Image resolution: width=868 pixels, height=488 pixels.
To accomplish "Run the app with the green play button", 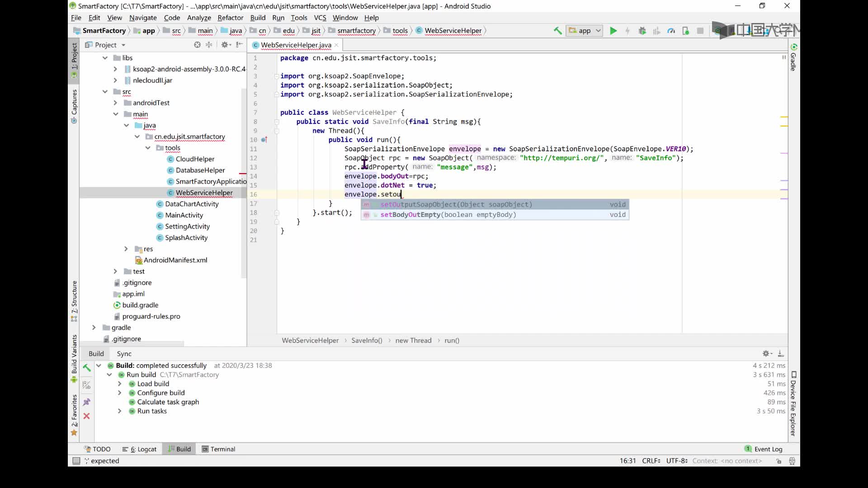I will click(613, 31).
